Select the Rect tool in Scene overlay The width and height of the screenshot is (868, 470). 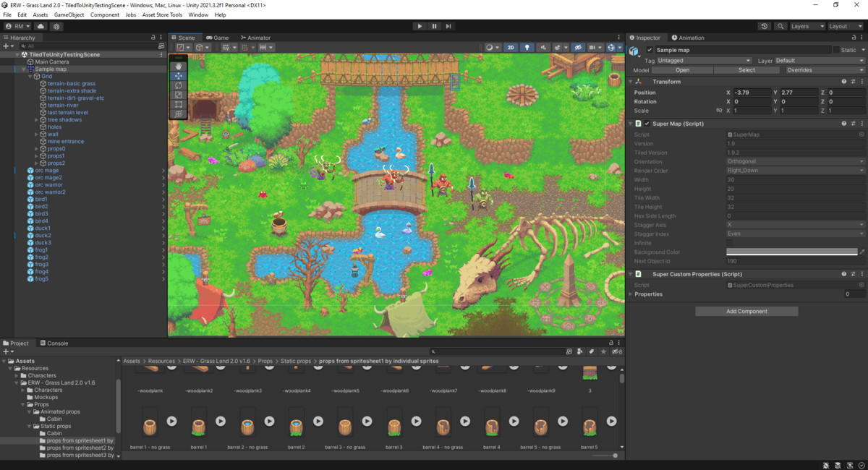click(x=179, y=104)
